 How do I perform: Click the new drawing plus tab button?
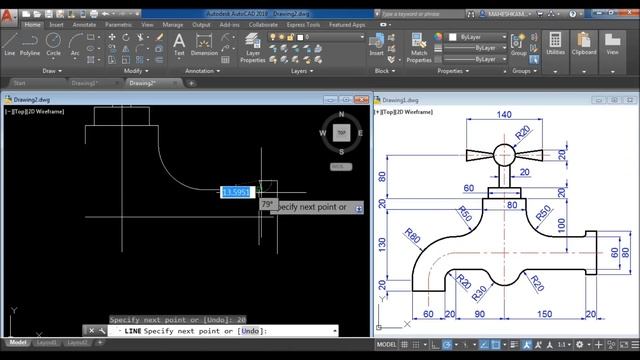[191, 83]
